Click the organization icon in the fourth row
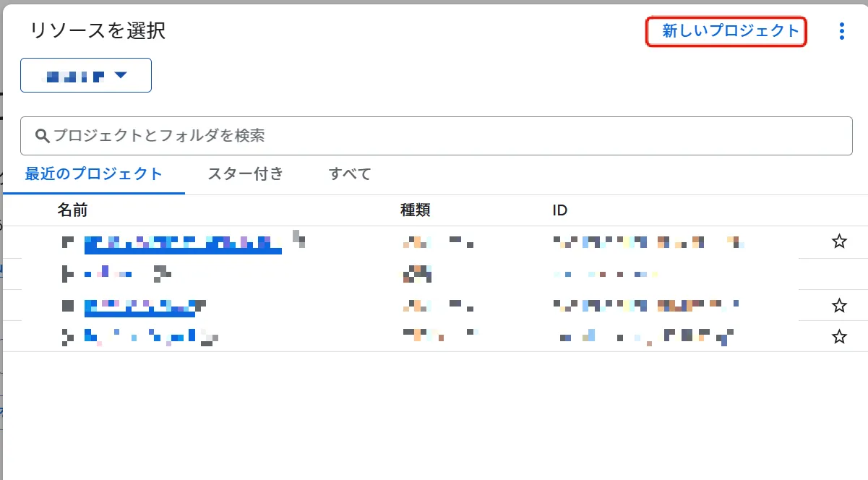868x480 pixels. pyautogui.click(x=66, y=335)
